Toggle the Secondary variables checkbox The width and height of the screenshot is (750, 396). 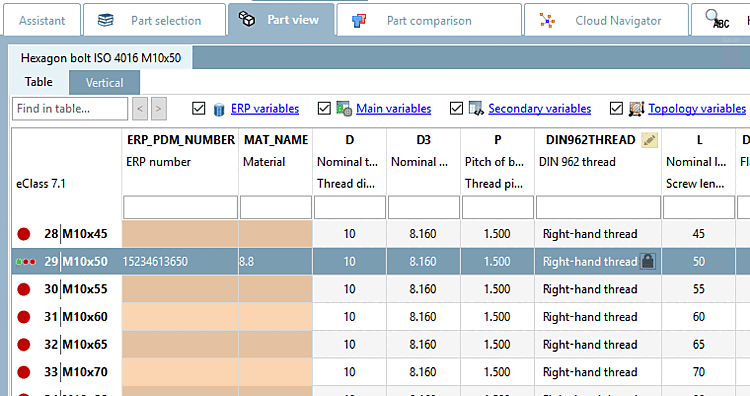tap(456, 109)
